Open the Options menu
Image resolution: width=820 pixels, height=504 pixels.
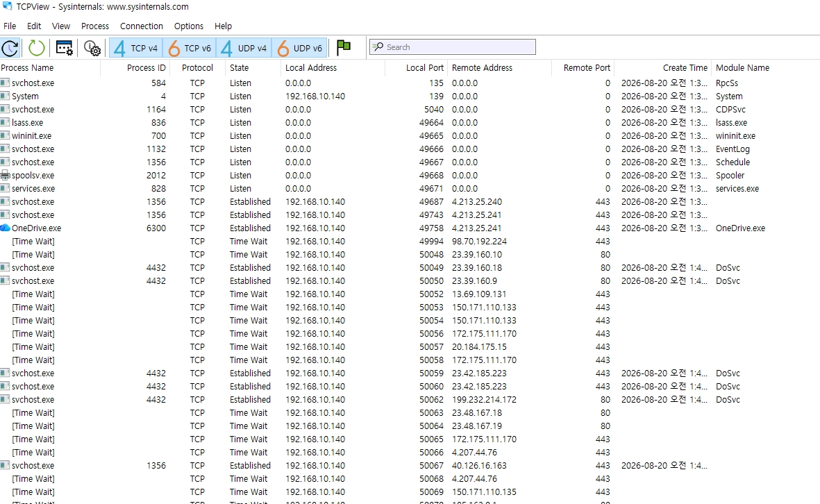point(189,26)
